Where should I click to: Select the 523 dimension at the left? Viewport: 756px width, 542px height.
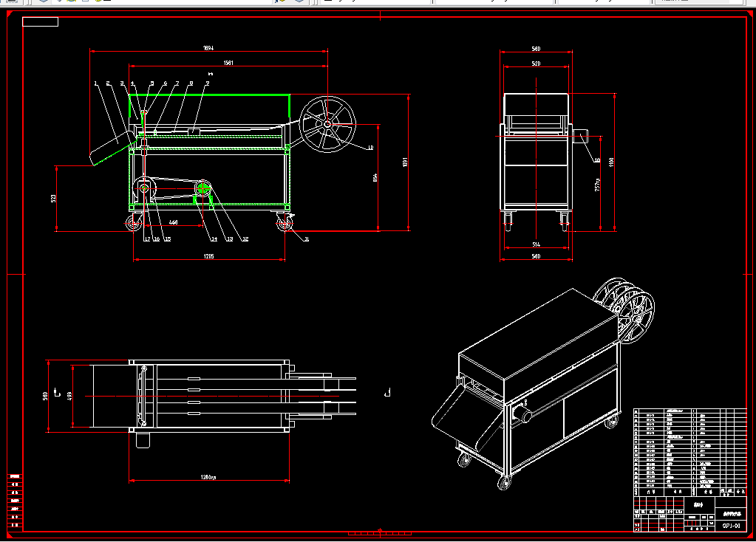(x=53, y=198)
